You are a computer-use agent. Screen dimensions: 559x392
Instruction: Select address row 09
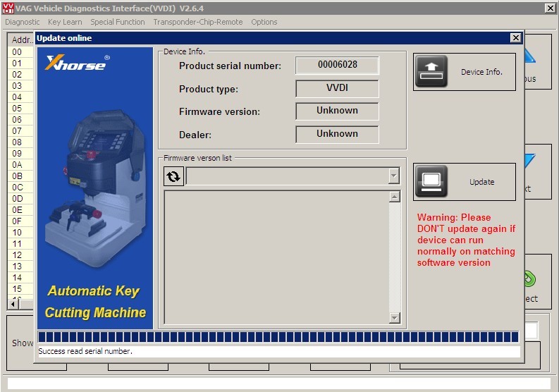pos(20,154)
